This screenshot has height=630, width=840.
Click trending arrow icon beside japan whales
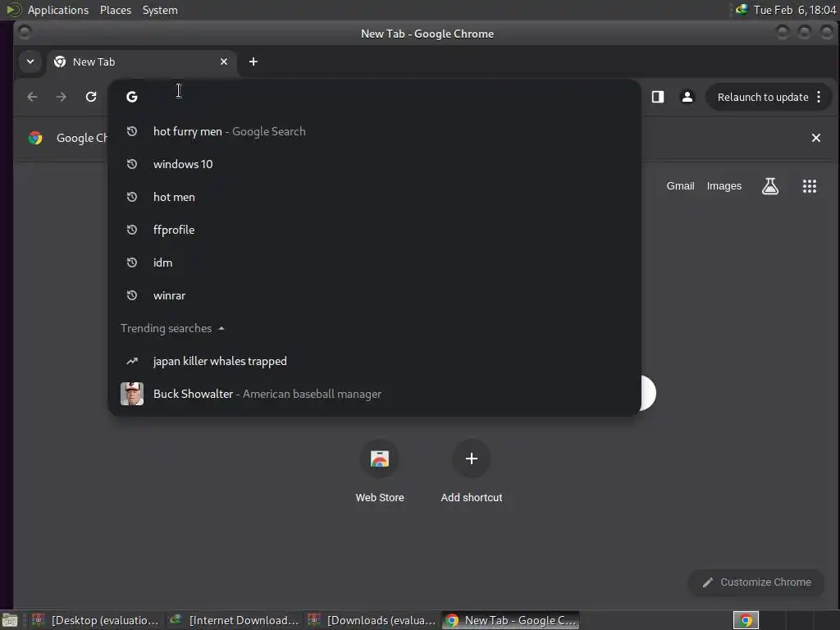(x=132, y=361)
